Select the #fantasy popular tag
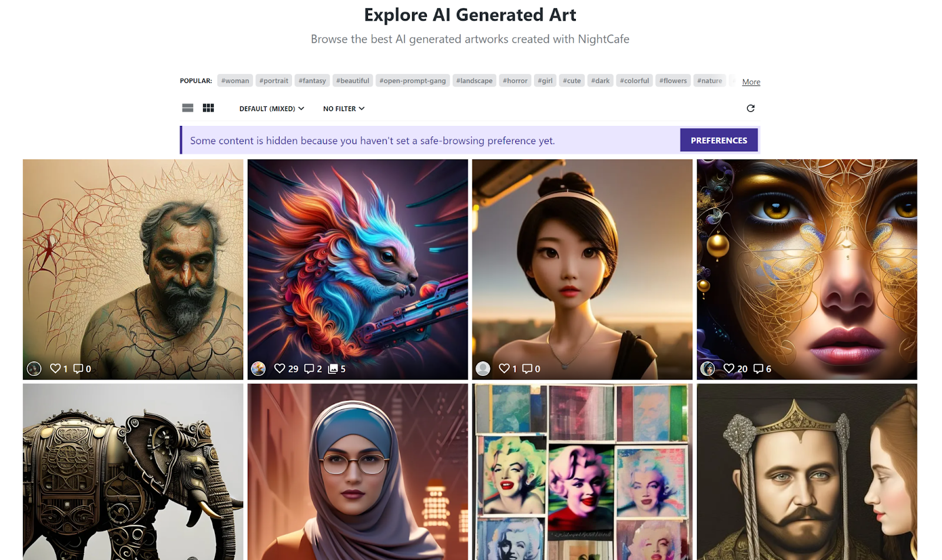 [x=312, y=81]
